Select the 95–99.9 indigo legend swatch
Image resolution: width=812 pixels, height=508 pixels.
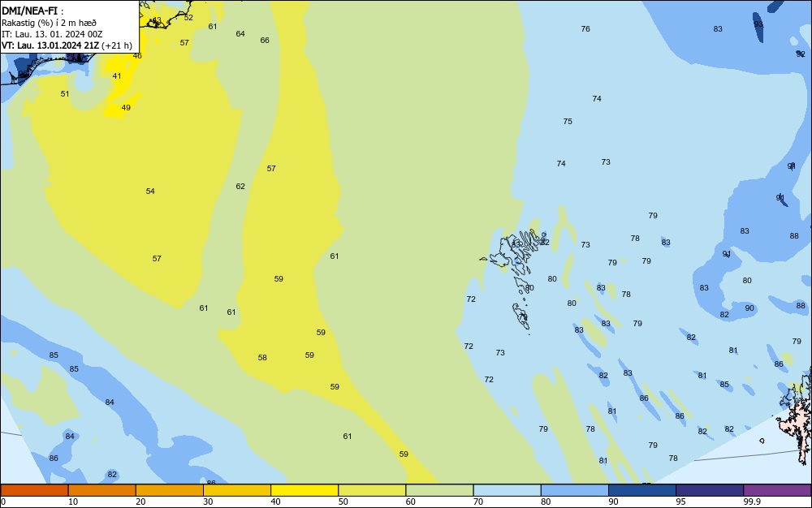tap(710, 490)
